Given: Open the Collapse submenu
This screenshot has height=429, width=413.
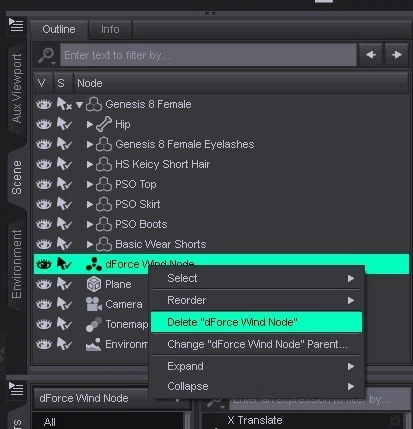Looking at the screenshot, I should (256, 386).
